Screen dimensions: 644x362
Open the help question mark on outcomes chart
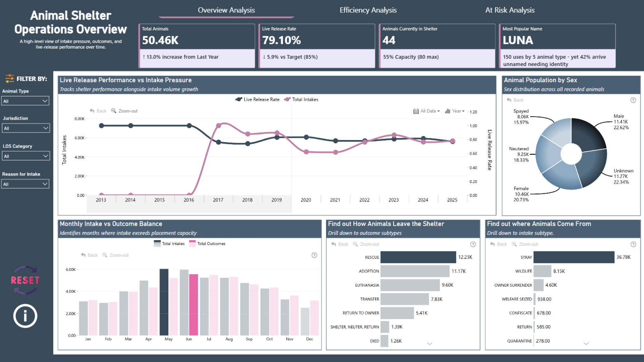tap(473, 244)
